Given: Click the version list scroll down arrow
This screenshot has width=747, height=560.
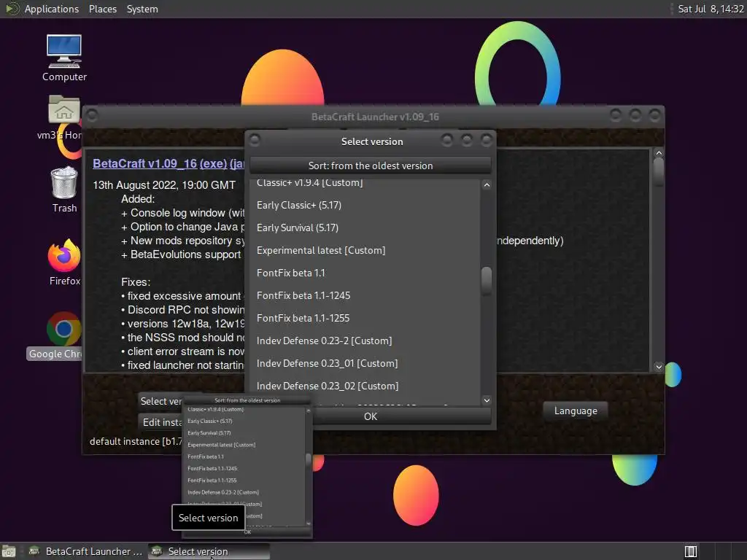Looking at the screenshot, I should pyautogui.click(x=487, y=400).
